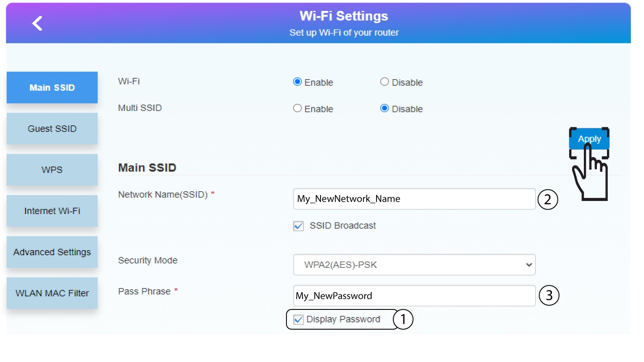Focus the Pass Phrase input field

click(414, 296)
